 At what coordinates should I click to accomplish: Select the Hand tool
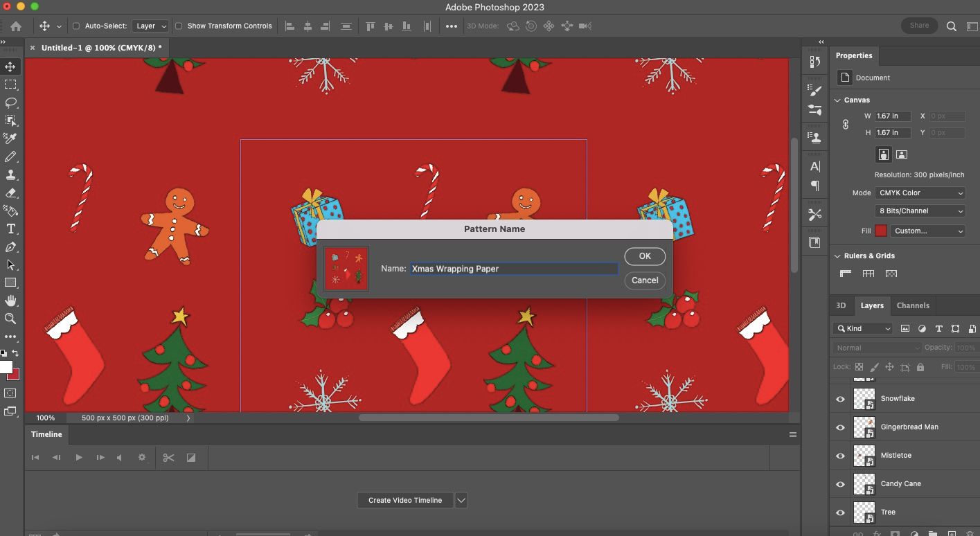coord(10,301)
